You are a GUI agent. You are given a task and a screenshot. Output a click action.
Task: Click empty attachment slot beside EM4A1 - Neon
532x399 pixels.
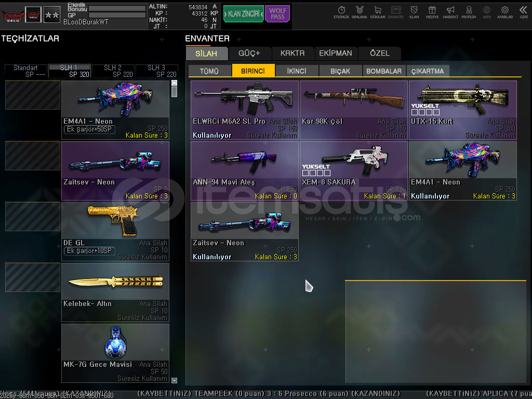tap(33, 95)
